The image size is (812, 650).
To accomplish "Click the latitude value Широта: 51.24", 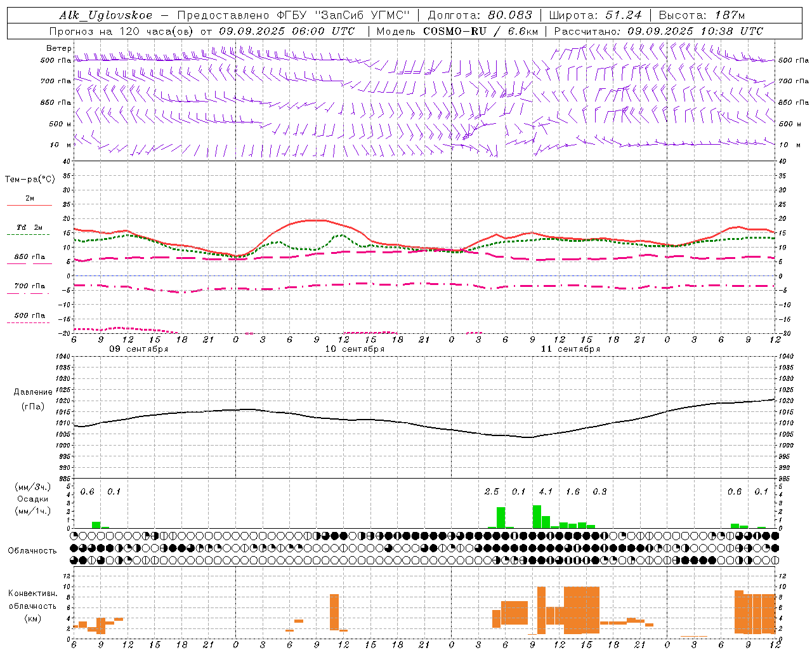I will pyautogui.click(x=595, y=16).
